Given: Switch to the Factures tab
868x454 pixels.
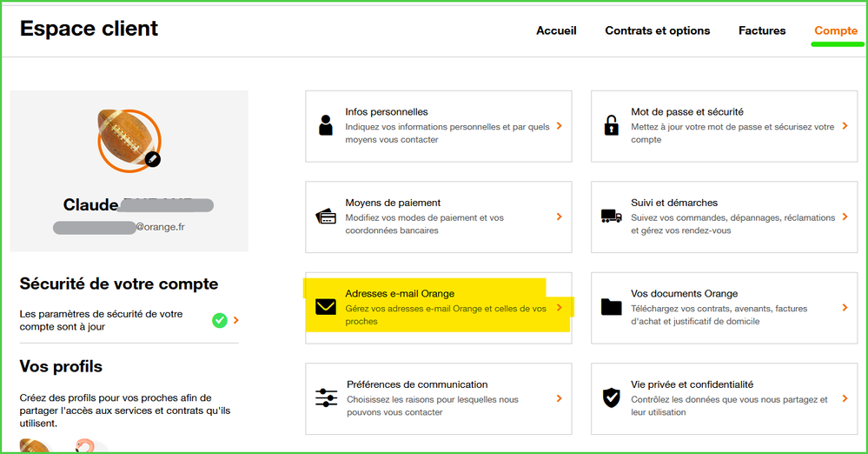Looking at the screenshot, I should (x=762, y=30).
